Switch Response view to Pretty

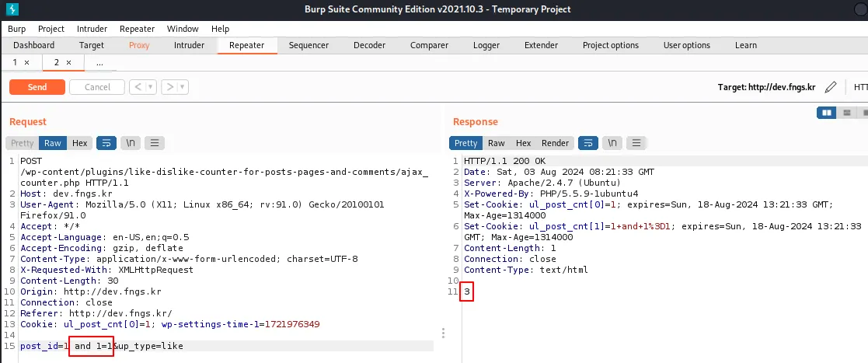(x=465, y=143)
